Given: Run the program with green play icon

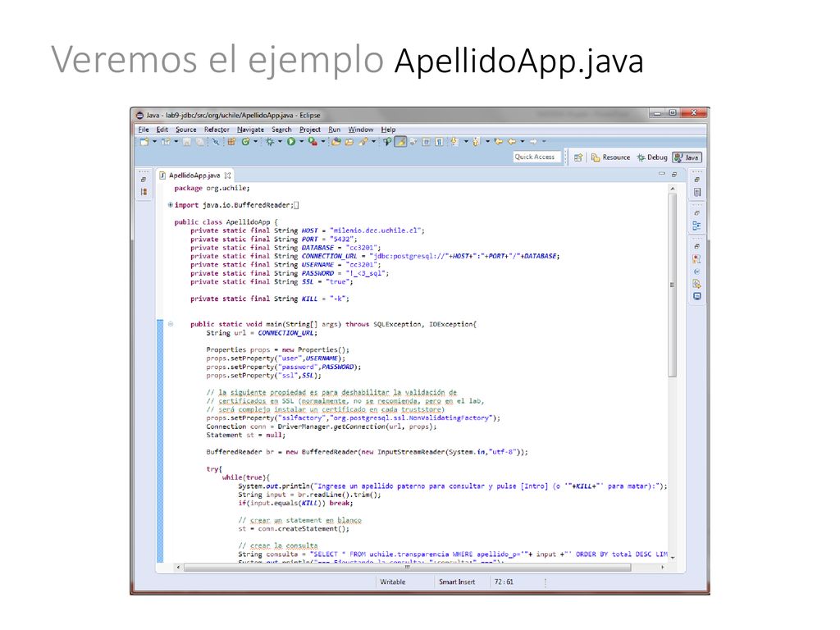Looking at the screenshot, I should coord(291,141).
